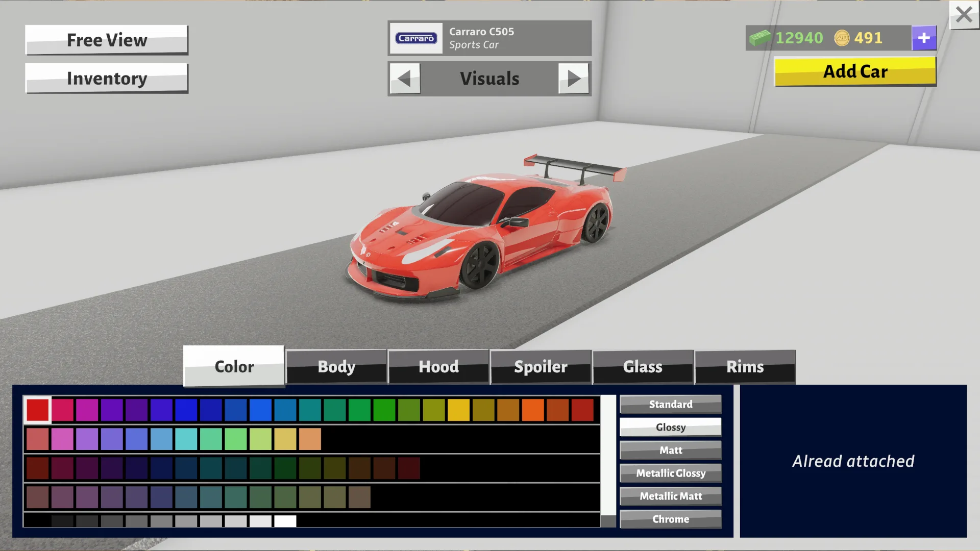Click the left arrow beside Visuals

pyautogui.click(x=404, y=79)
